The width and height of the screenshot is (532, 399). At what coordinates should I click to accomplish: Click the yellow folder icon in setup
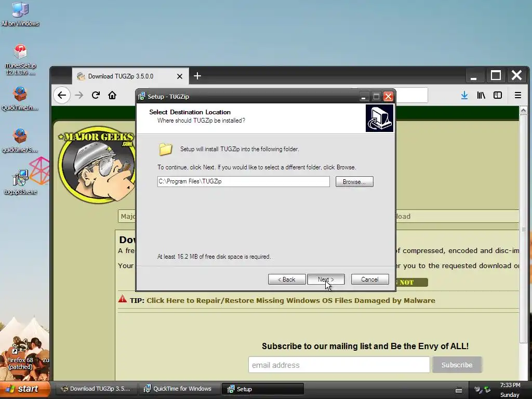pyautogui.click(x=166, y=149)
